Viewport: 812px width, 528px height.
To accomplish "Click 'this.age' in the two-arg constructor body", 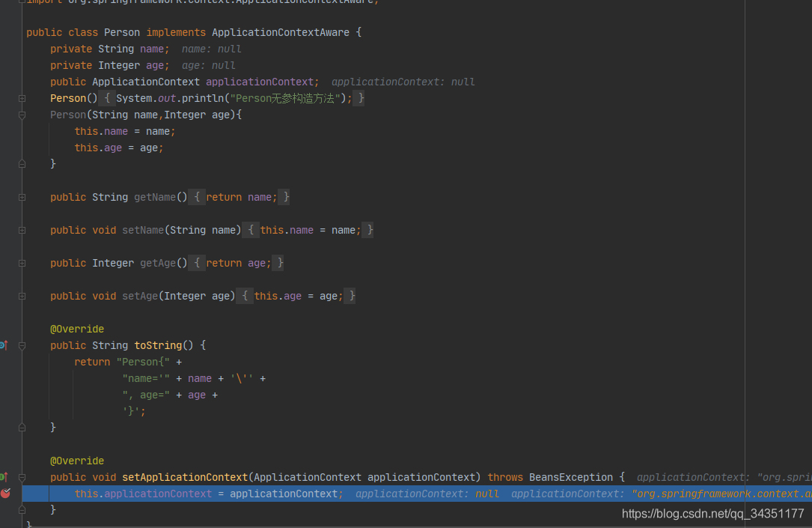I will 98,148.
